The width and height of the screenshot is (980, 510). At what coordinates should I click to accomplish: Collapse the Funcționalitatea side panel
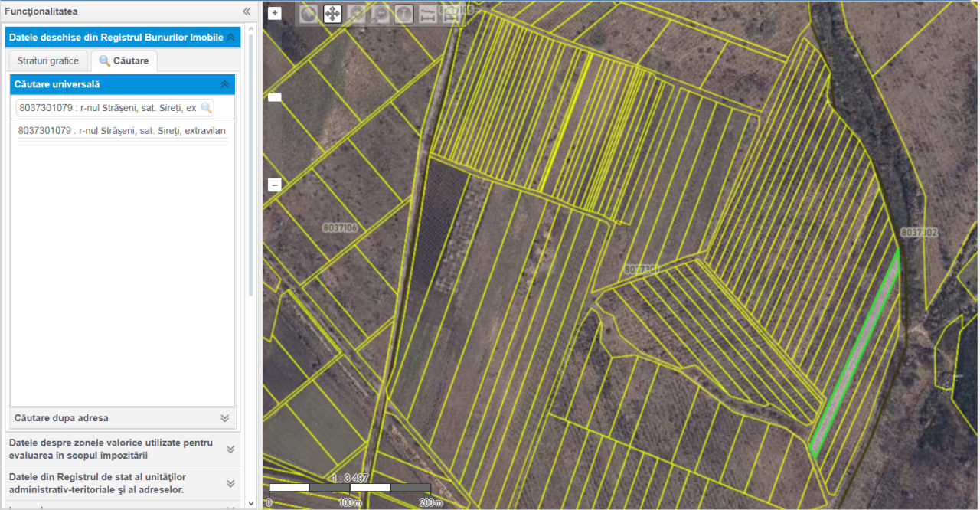coord(247,11)
